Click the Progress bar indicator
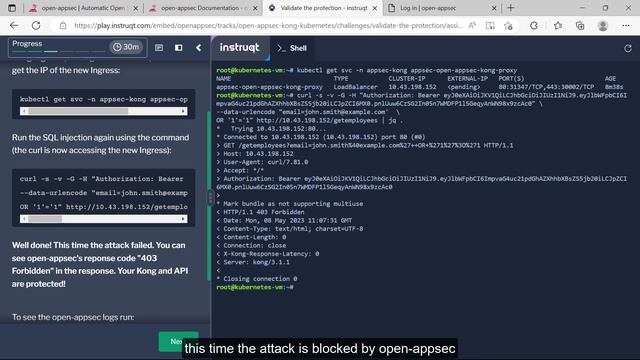The height and width of the screenshot is (360, 640). 58,51
